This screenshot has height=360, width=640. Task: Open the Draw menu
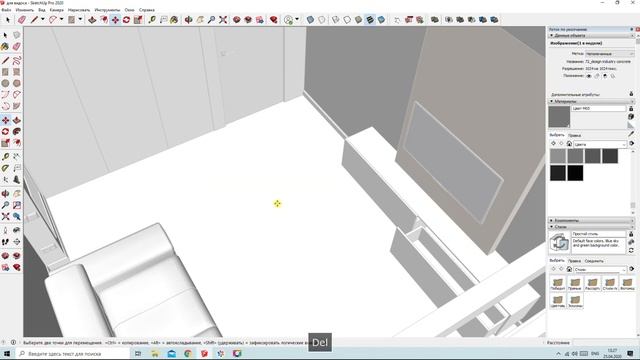pos(78,10)
